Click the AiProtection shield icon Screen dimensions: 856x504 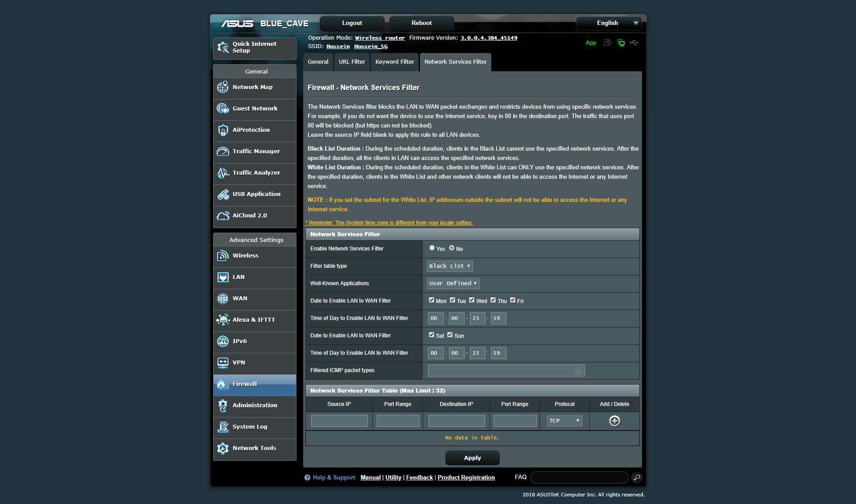tap(222, 130)
